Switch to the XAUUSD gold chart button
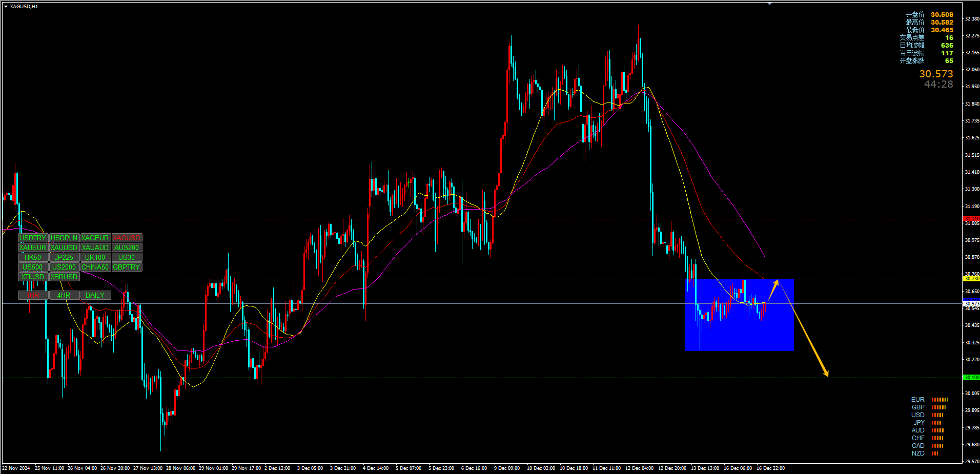This screenshot has width=980, height=475. coord(65,247)
